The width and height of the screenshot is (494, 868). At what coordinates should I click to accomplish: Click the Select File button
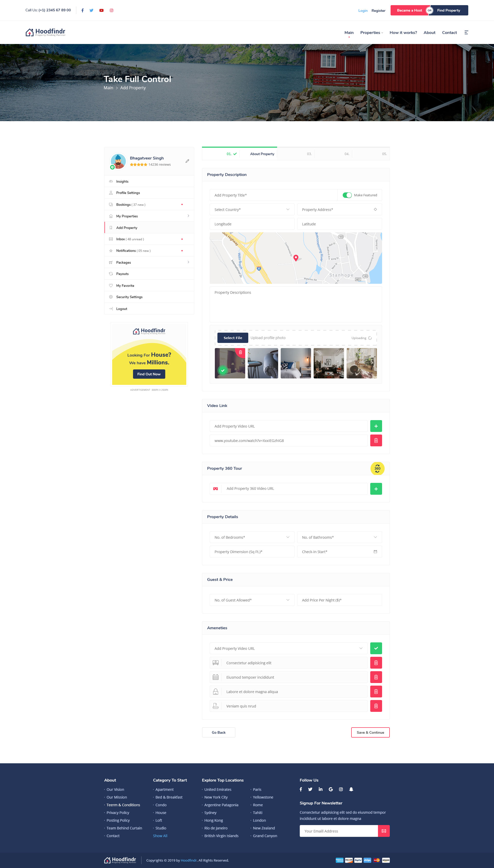[232, 338]
